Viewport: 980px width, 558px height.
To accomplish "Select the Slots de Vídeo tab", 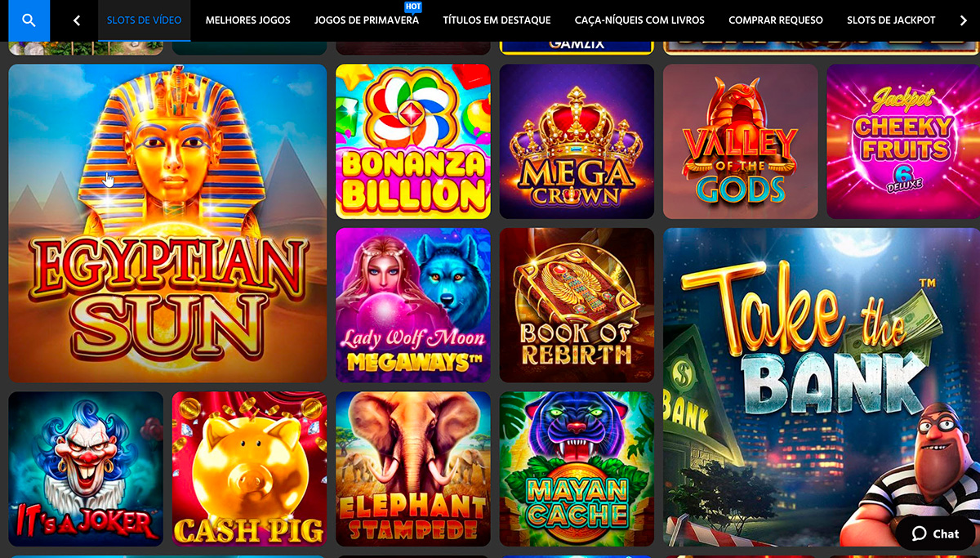I will (145, 20).
